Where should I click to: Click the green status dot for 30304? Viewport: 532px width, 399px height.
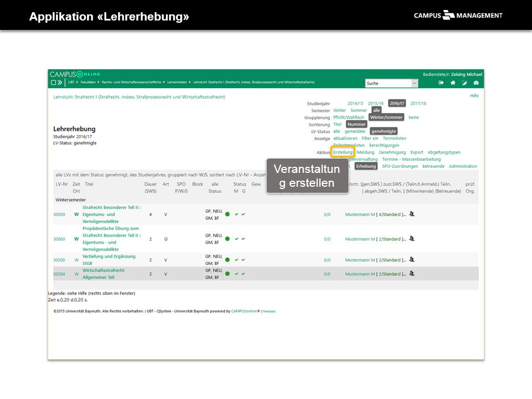(x=227, y=274)
